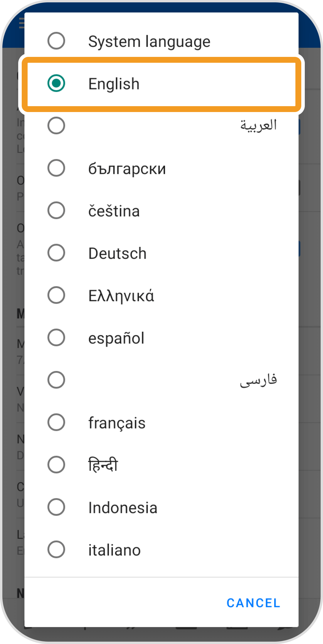The width and height of the screenshot is (323, 644).
Task: Tap the "français" label text
Action: click(x=117, y=423)
